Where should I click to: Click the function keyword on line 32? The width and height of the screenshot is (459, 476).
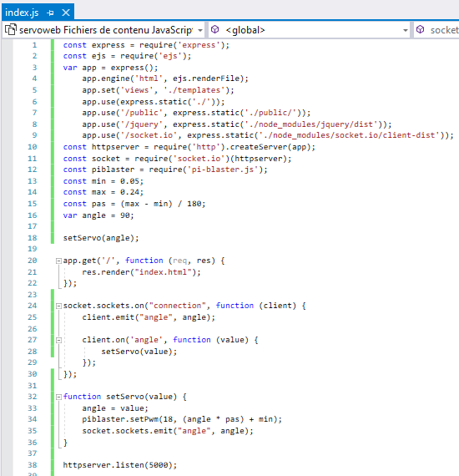tap(82, 397)
